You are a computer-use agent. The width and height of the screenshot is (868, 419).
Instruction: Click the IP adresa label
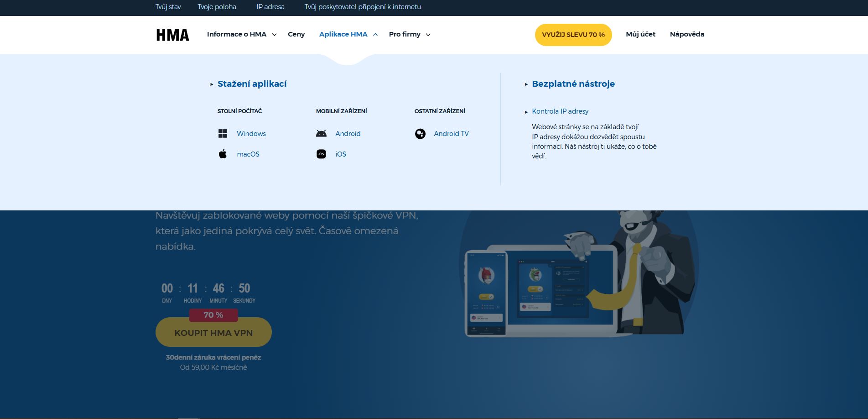click(x=271, y=7)
